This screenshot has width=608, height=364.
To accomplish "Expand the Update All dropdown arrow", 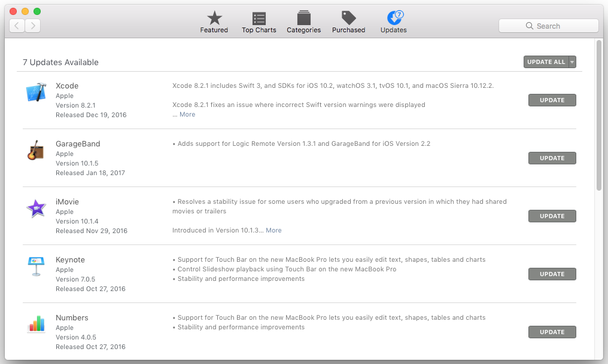I will coord(572,62).
